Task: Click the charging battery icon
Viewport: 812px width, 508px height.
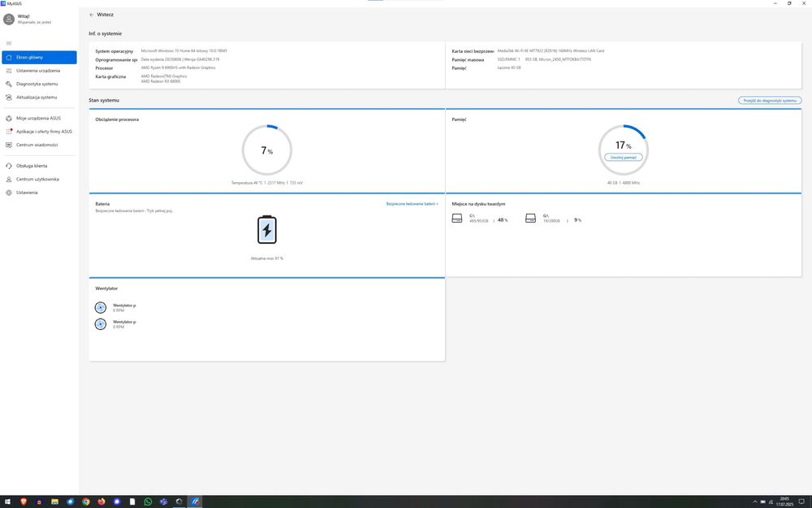Action: point(267,230)
